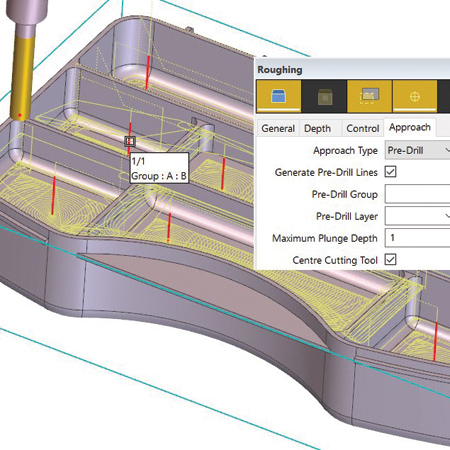This screenshot has width=450, height=450.
Task: Click the crosshair target icon
Action: point(414,96)
